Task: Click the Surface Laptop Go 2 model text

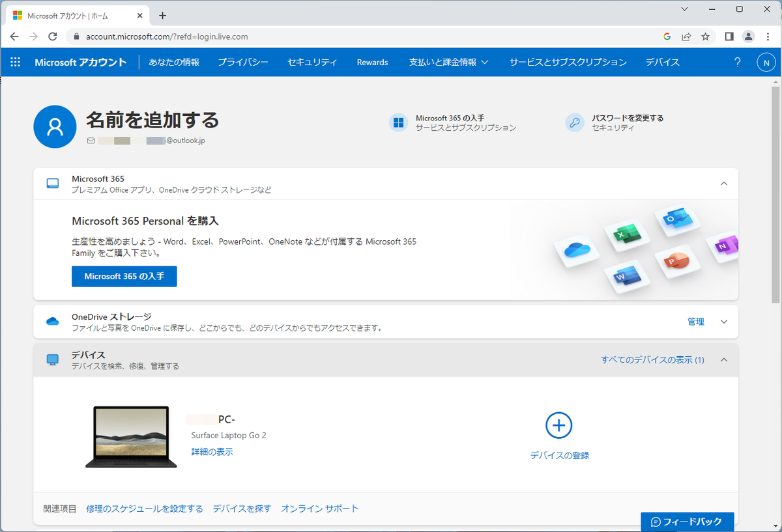Action: point(229,436)
